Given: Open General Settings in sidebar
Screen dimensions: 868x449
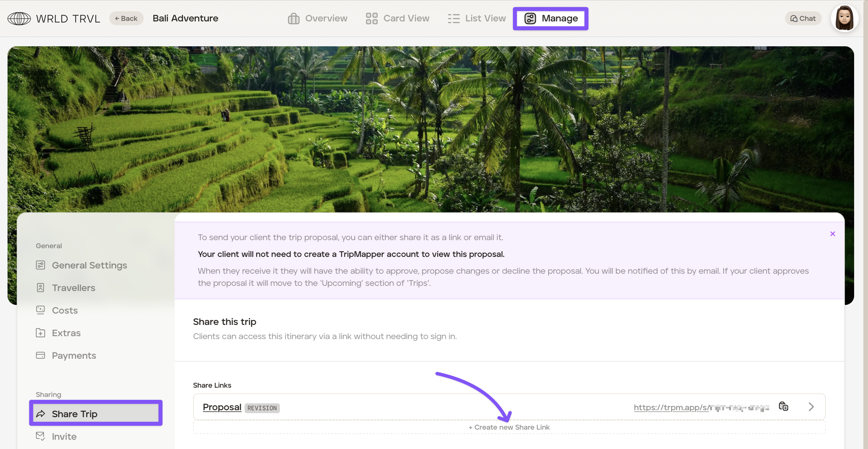Looking at the screenshot, I should click(x=89, y=265).
